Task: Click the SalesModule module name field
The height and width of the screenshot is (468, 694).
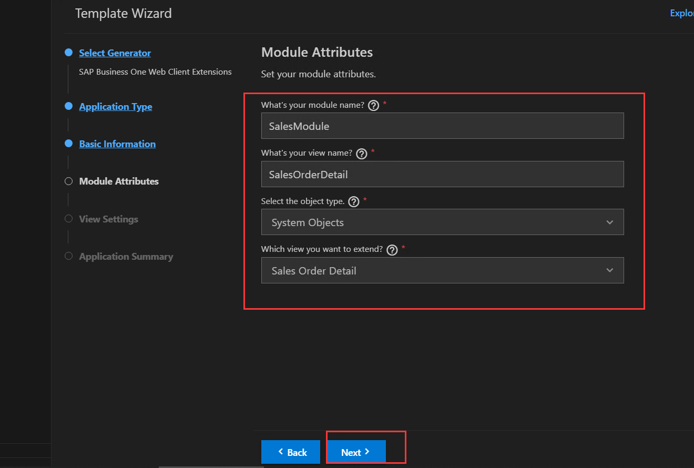Action: tap(442, 126)
